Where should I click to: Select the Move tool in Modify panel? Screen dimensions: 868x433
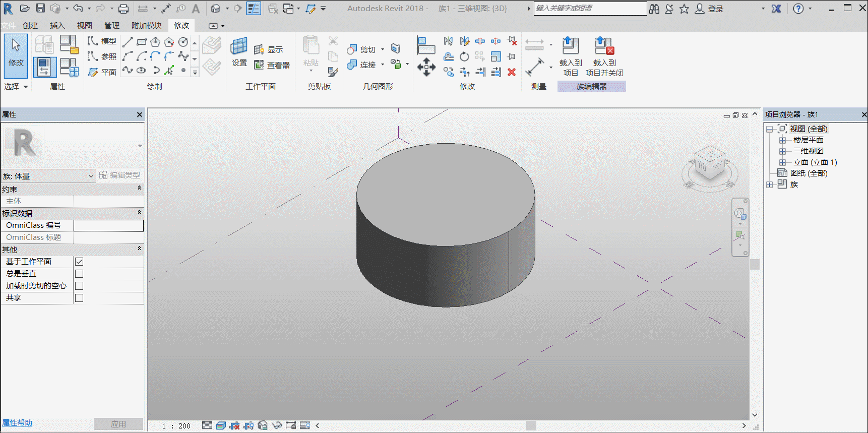[426, 67]
